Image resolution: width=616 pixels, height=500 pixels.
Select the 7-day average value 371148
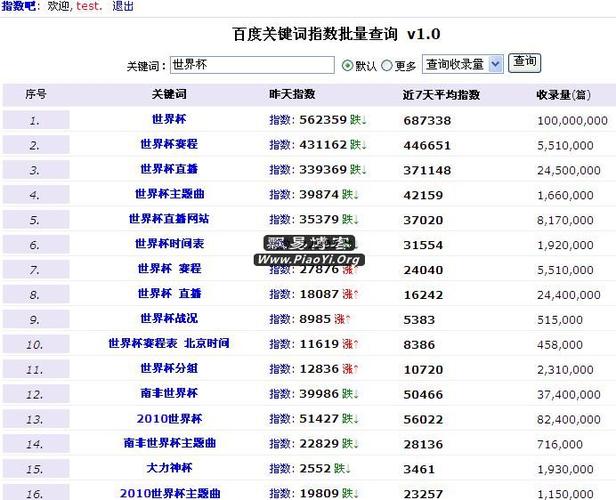[x=427, y=170]
